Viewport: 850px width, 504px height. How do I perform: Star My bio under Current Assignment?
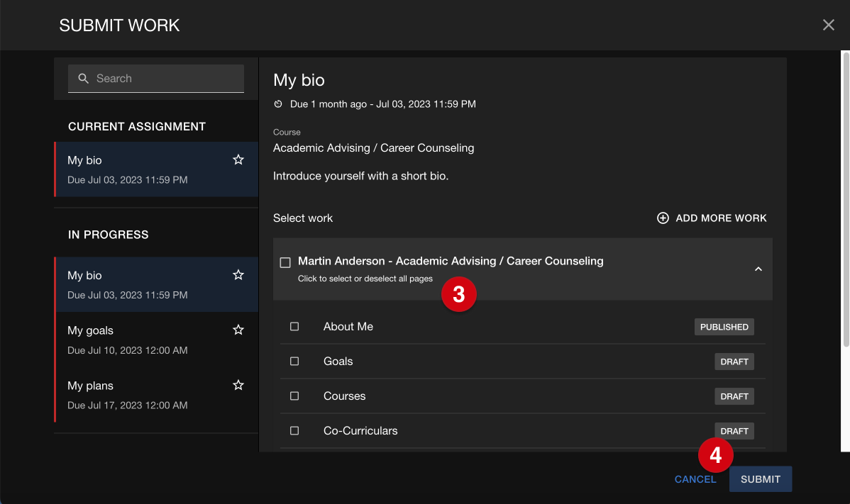coord(238,159)
